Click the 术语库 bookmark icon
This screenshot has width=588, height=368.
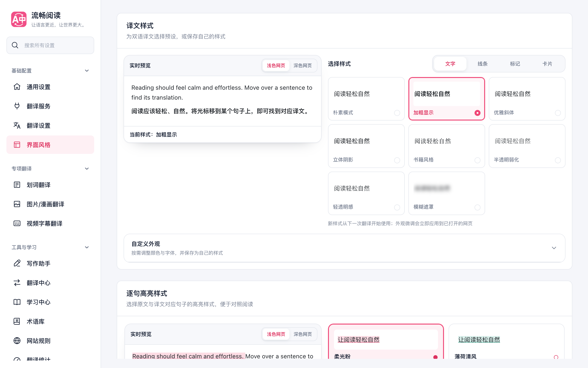pos(17,321)
